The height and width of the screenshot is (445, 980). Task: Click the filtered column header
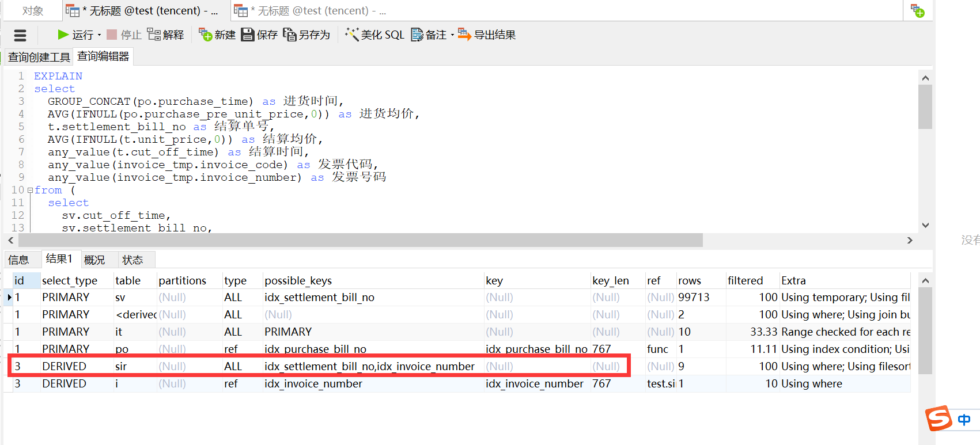click(x=752, y=280)
